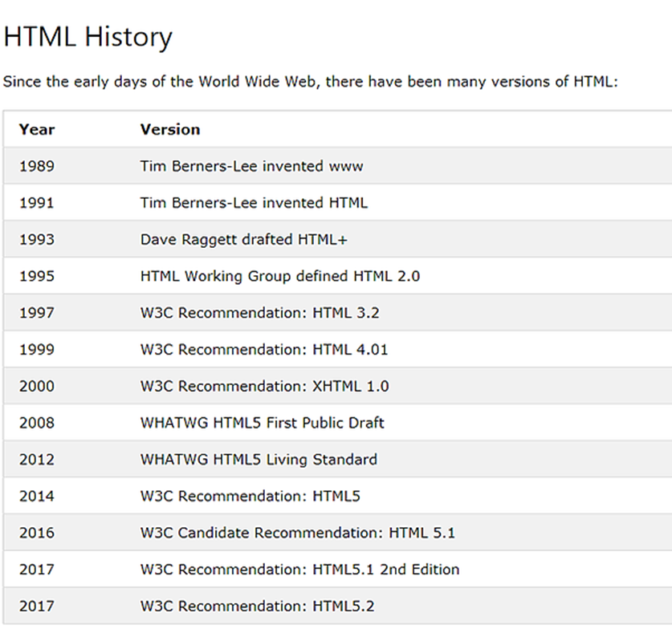Select the 1993 year cell
Image resolution: width=672 pixels, height=629 pixels.
point(37,239)
